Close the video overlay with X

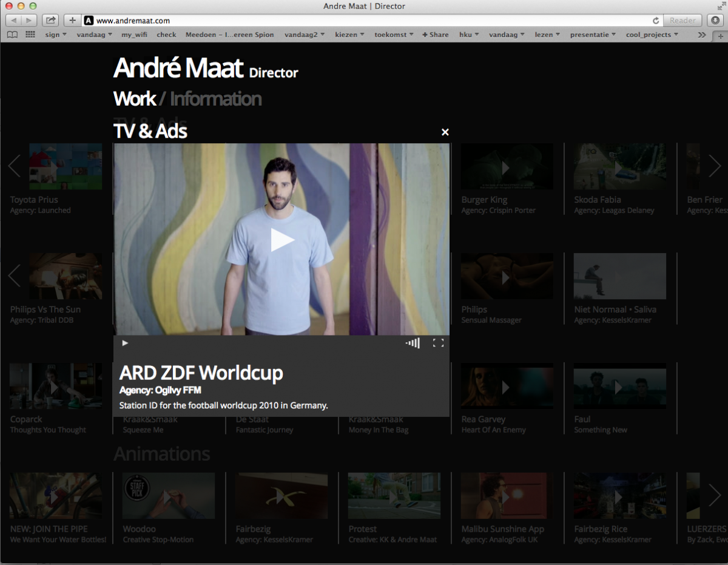[445, 132]
